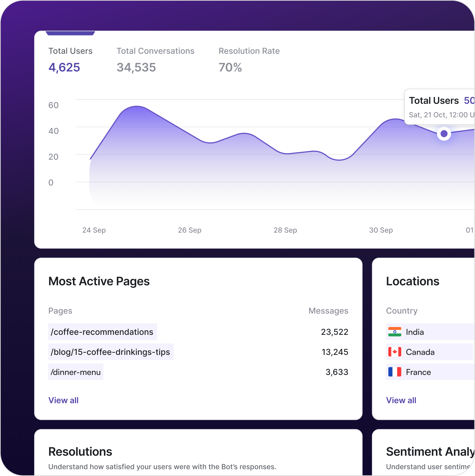
Task: Click the India flag icon
Action: [x=395, y=332]
